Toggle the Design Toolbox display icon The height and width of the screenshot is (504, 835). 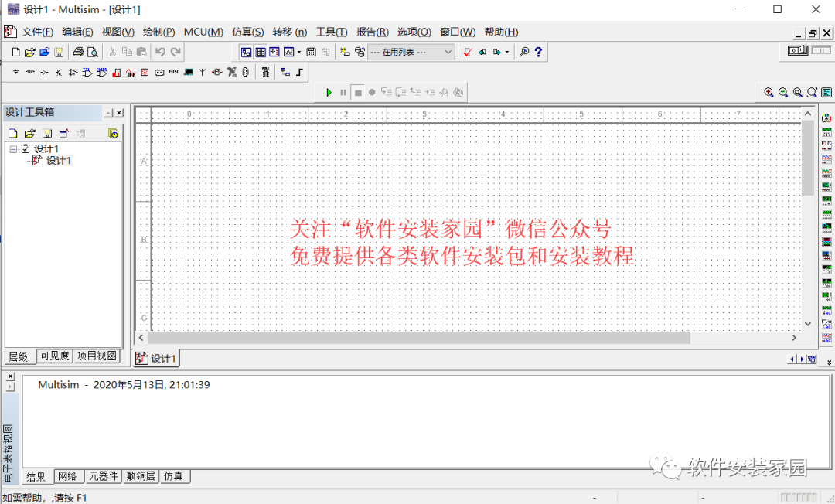(246, 52)
